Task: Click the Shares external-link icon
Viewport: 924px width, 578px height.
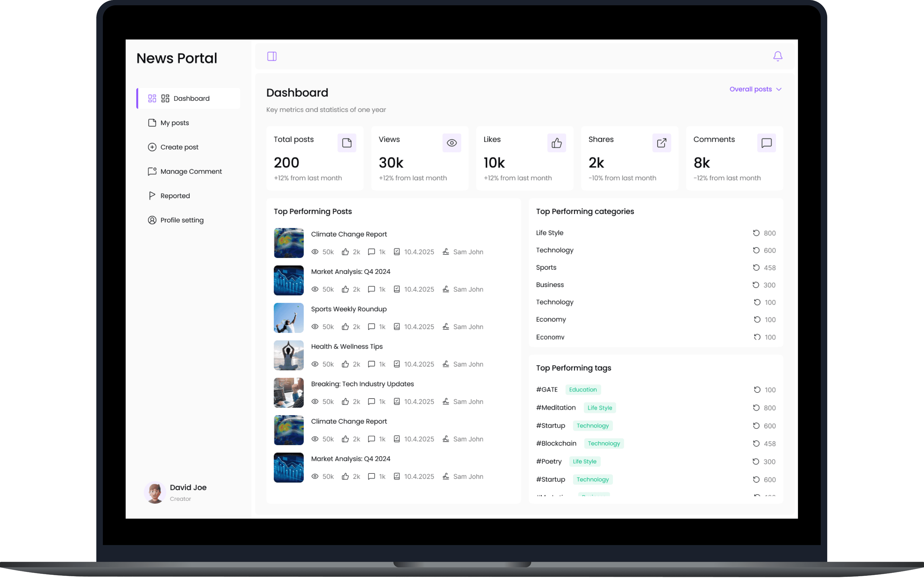Action: point(661,143)
